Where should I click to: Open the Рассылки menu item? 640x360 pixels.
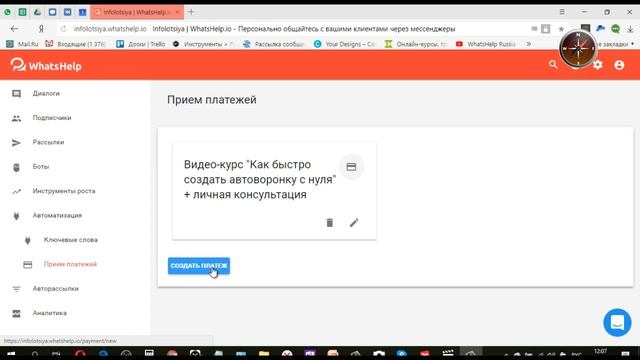[48, 142]
